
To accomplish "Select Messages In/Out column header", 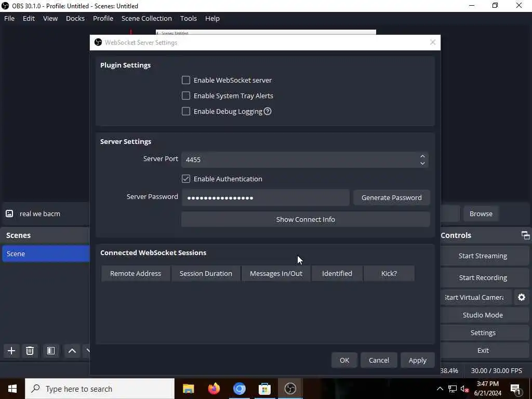I will tap(276, 273).
